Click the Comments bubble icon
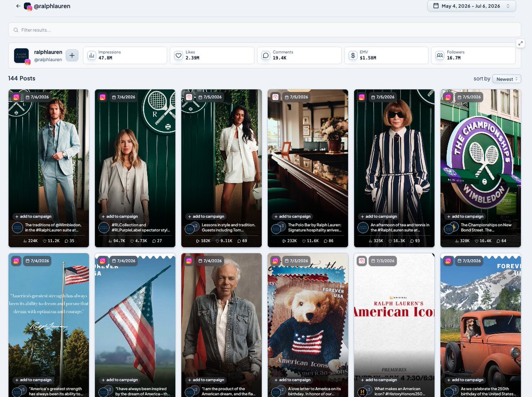Image resolution: width=532 pixels, height=397 pixels. 266,55
